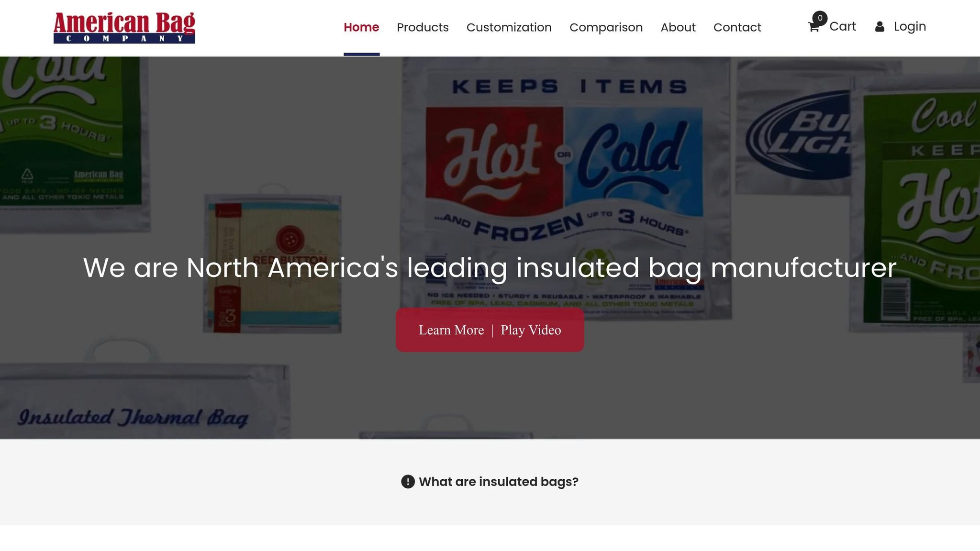Screen dimensions: 980x551
Task: Click the Cart link text
Action: click(843, 26)
